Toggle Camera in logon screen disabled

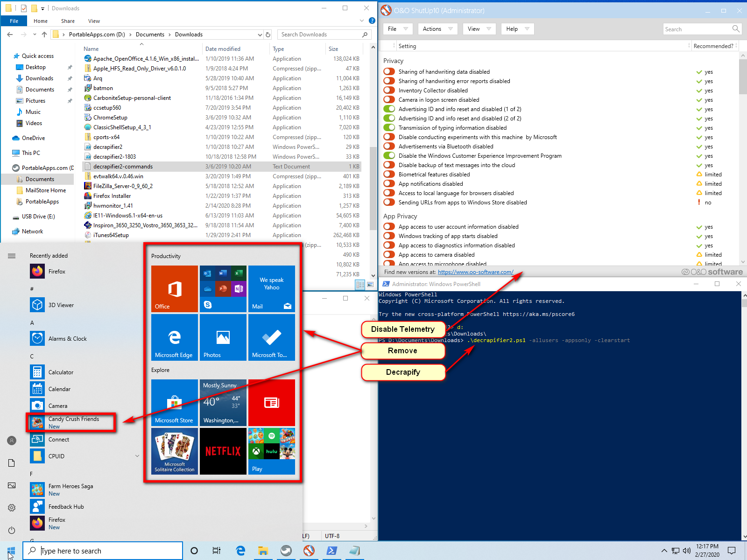pyautogui.click(x=389, y=100)
